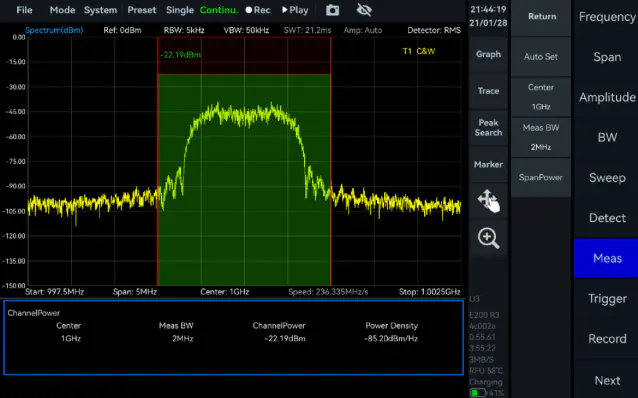This screenshot has height=398, width=638.
Task: Open the File menu
Action: 24,10
